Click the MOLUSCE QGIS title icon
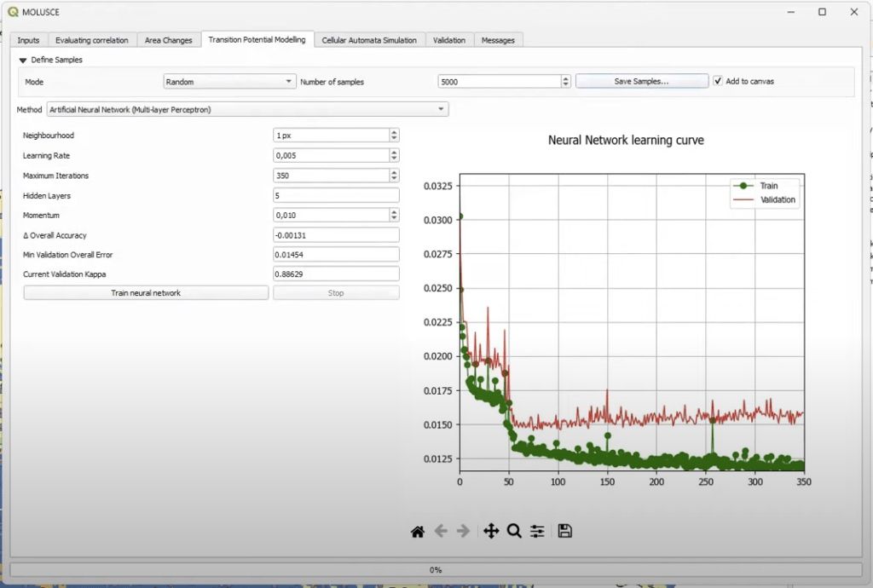This screenshot has width=873, height=588. click(13, 12)
